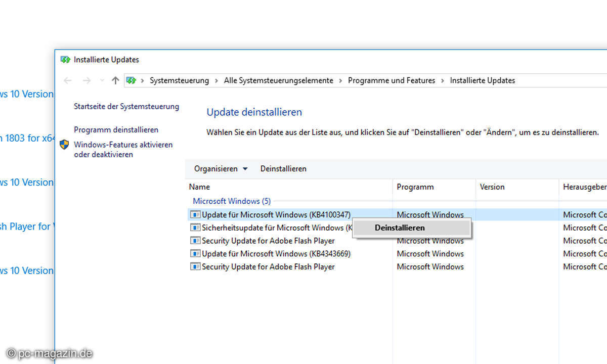Click Deinstallieren in the toolbar
The width and height of the screenshot is (607, 364).
pyautogui.click(x=283, y=169)
